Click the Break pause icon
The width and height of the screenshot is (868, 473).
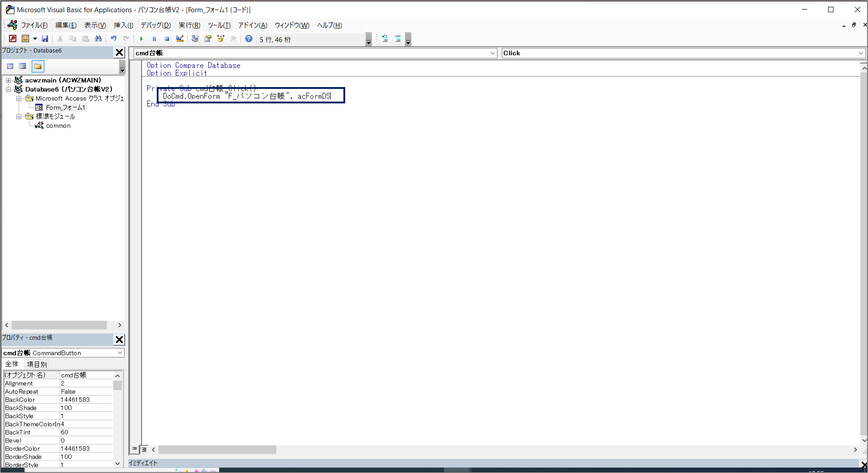[x=154, y=39]
